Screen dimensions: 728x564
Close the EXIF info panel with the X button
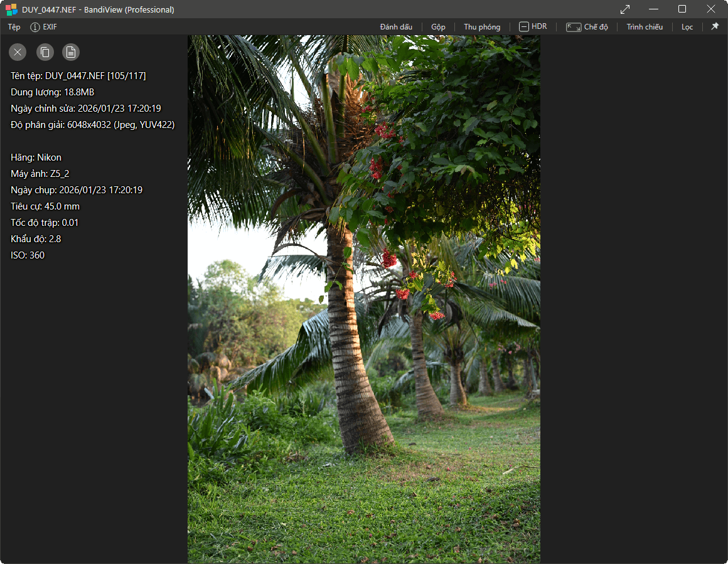[x=18, y=52]
